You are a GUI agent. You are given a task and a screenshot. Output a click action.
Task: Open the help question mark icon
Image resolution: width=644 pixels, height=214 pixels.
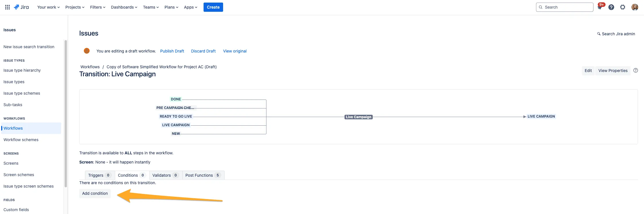click(611, 7)
